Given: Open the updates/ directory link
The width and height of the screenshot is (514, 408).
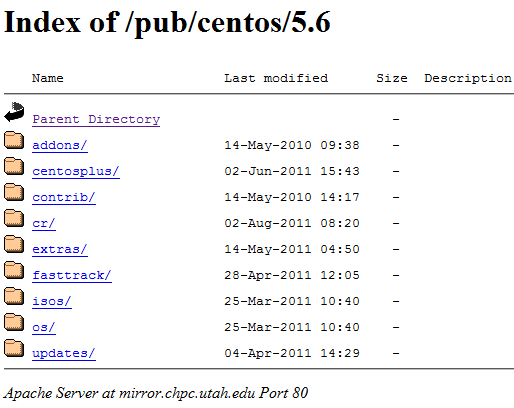Looking at the screenshot, I should pos(64,353).
